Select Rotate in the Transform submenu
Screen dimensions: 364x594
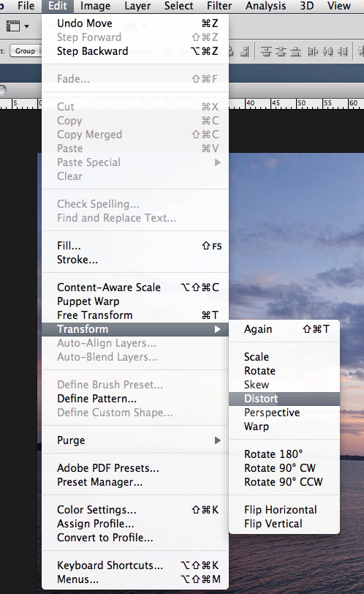(284, 371)
